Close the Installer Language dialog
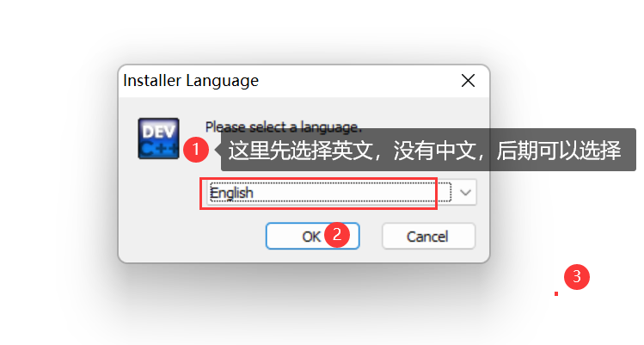 pyautogui.click(x=468, y=81)
